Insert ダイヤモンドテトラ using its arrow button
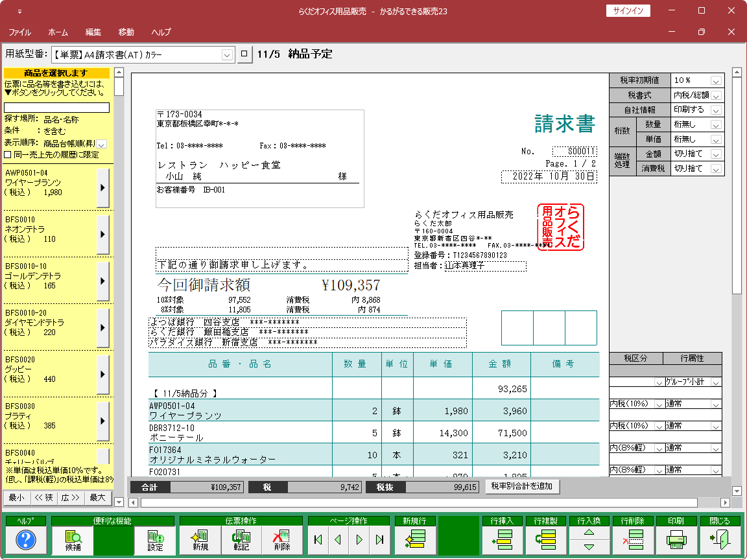 [102, 327]
